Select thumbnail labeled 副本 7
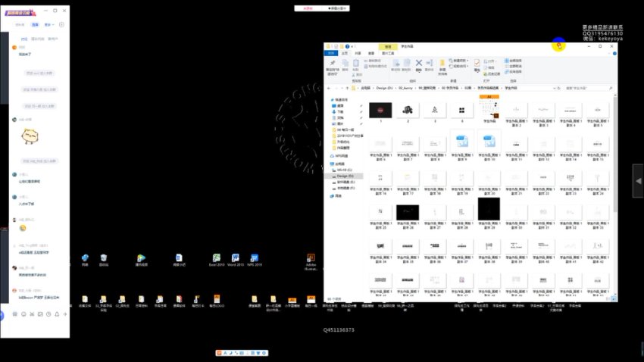644x362 pixels. 408,148
